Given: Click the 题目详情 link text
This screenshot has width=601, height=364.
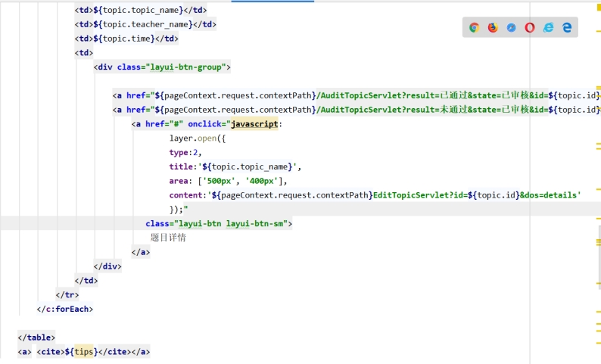Looking at the screenshot, I should point(168,238).
